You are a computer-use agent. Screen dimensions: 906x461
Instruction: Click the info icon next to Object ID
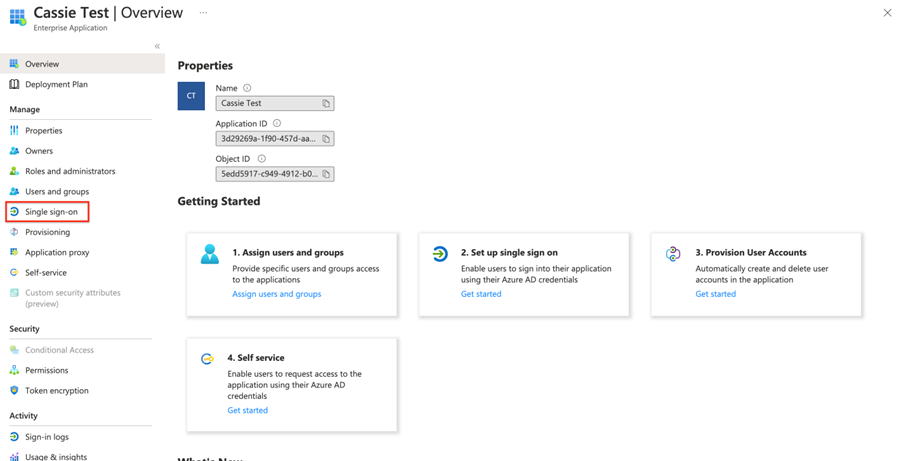pyautogui.click(x=262, y=159)
